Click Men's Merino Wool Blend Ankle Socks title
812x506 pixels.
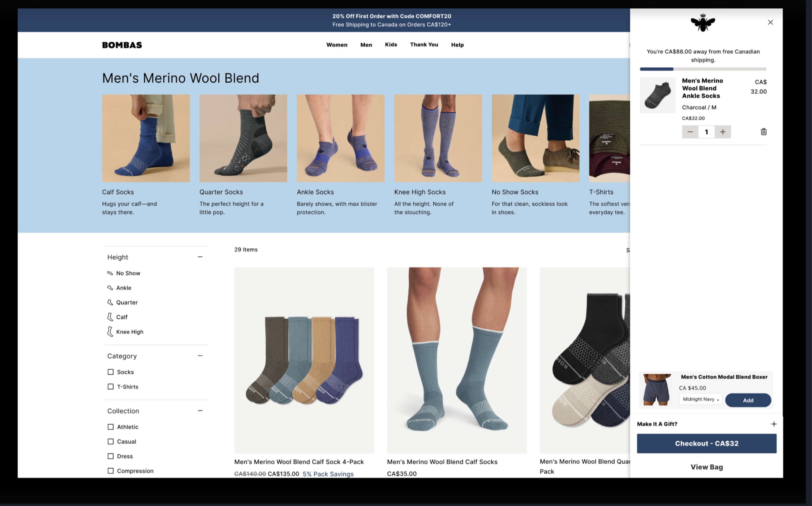pyautogui.click(x=702, y=88)
